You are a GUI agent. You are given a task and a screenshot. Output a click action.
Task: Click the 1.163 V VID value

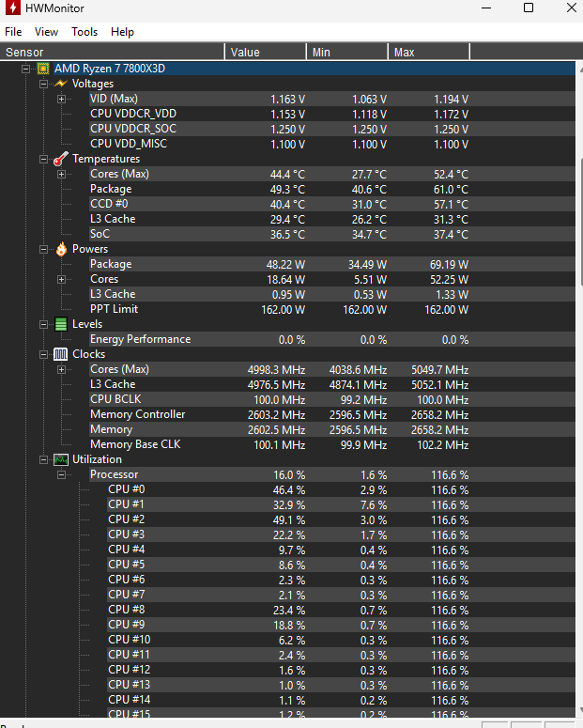click(x=288, y=100)
